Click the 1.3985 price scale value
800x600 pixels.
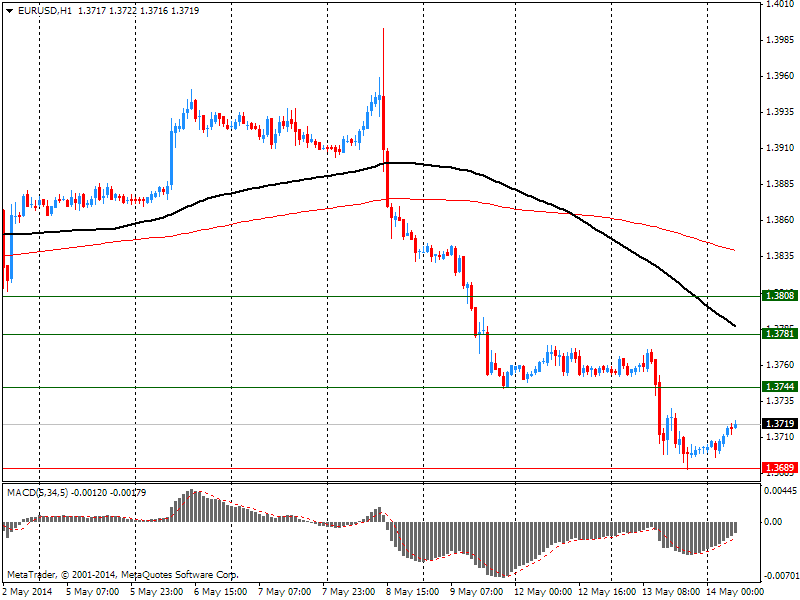[x=781, y=40]
